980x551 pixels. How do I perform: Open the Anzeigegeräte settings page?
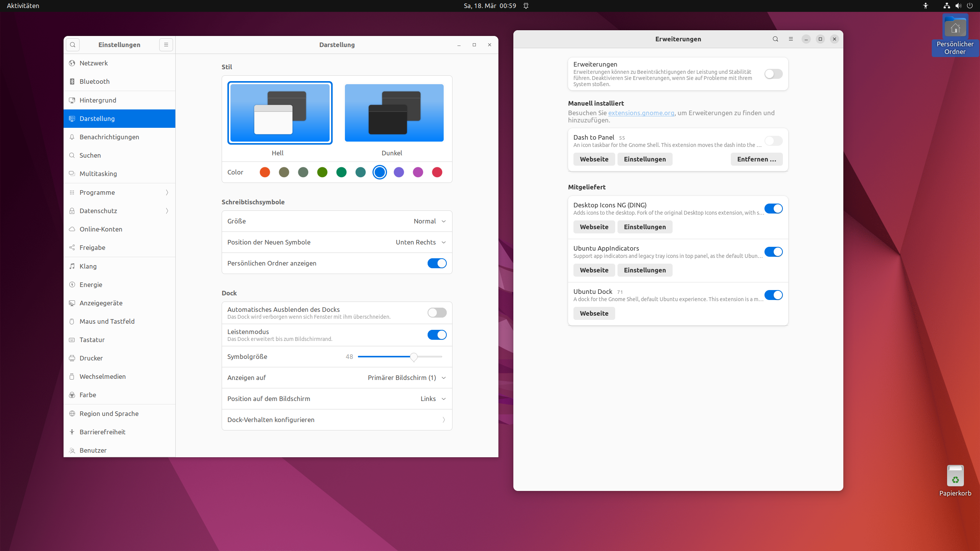pyautogui.click(x=101, y=303)
